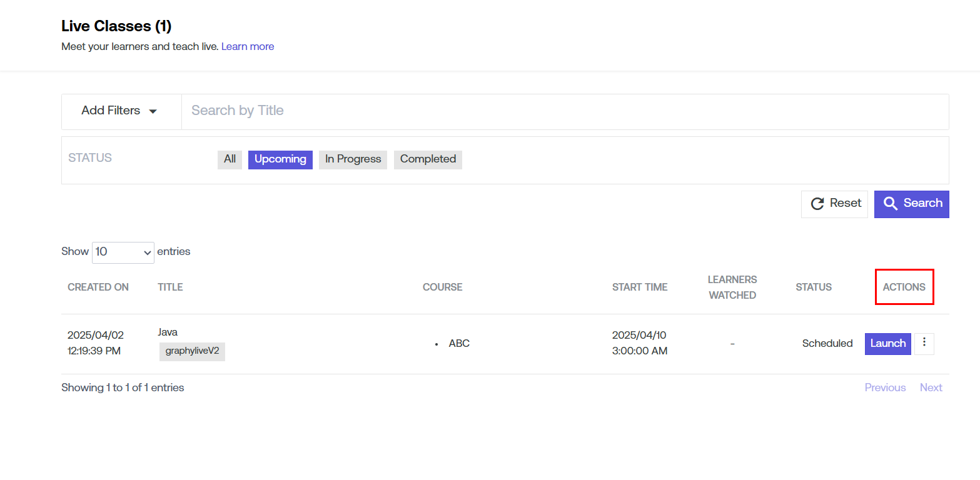This screenshot has width=980, height=480.
Task: Toggle the Upcoming status filter
Action: pyautogui.click(x=280, y=159)
